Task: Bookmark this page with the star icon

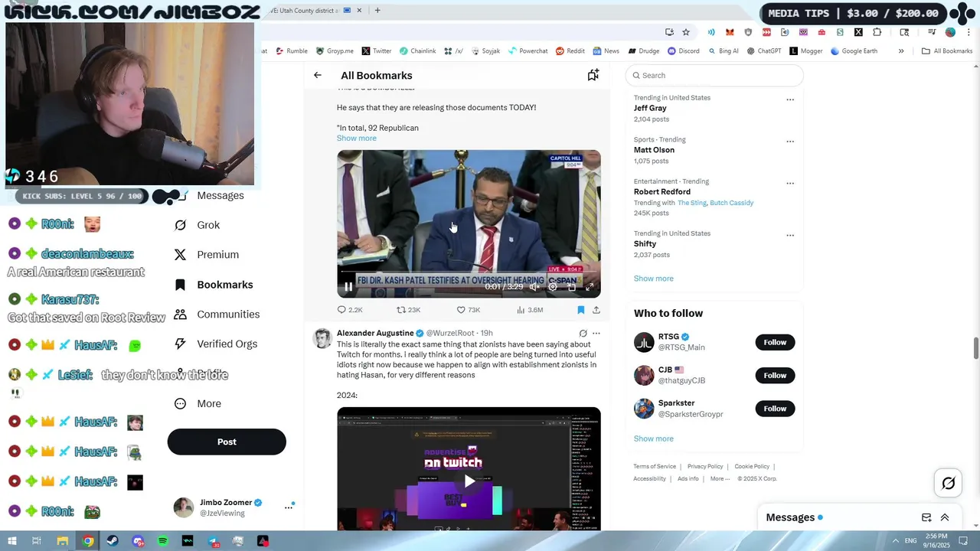Action: (x=686, y=32)
